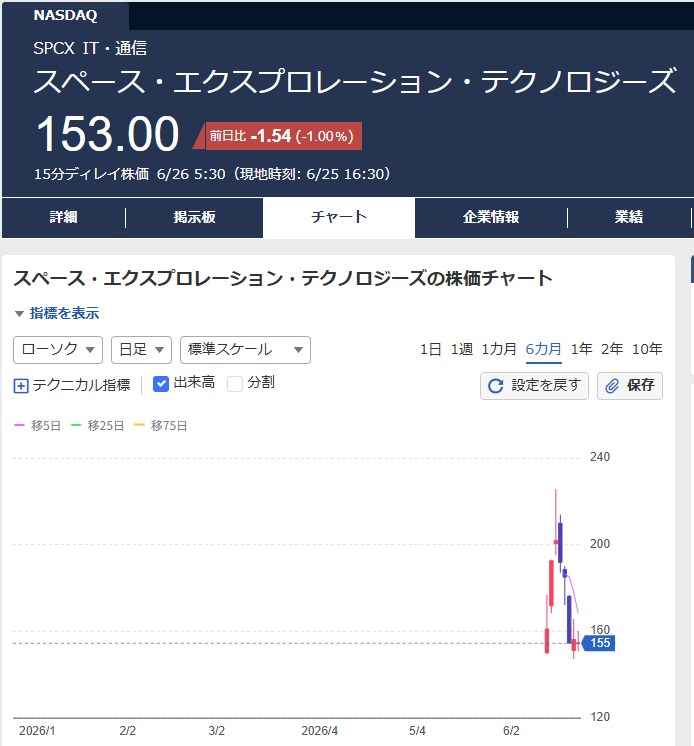Select the NASDAQ market tab
Screen dimensions: 694x746
tap(66, 15)
